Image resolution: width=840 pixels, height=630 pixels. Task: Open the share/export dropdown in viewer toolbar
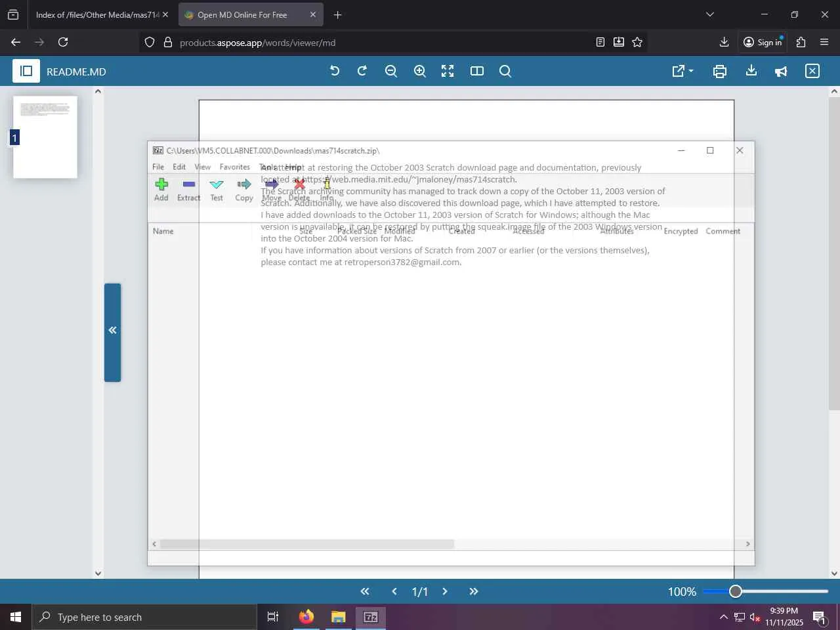click(682, 71)
